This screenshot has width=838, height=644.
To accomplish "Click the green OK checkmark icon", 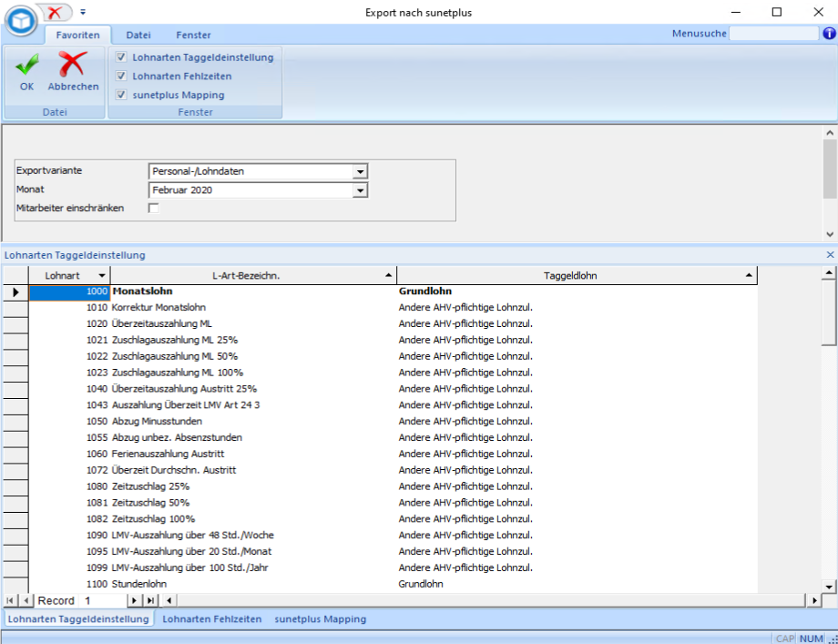I will pos(26,66).
